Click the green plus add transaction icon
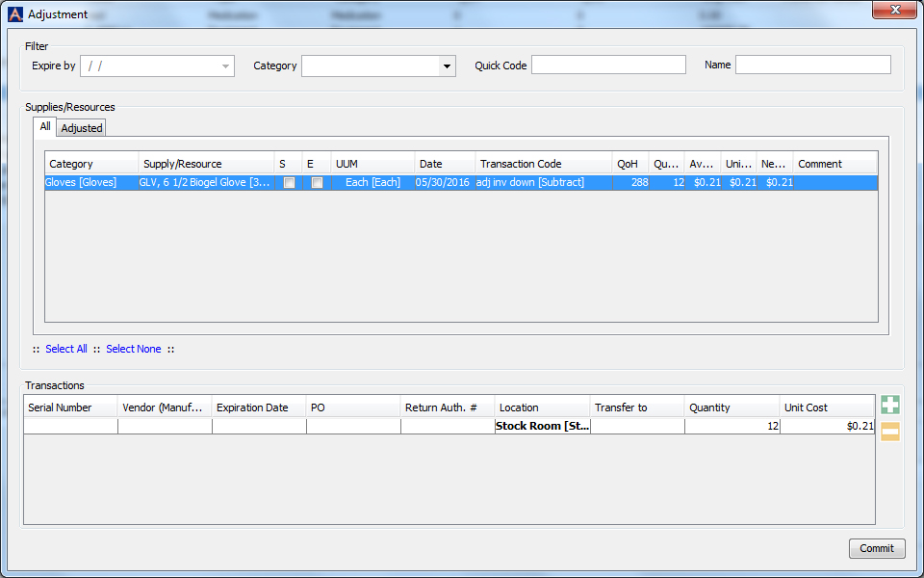This screenshot has width=924, height=578. point(889,406)
